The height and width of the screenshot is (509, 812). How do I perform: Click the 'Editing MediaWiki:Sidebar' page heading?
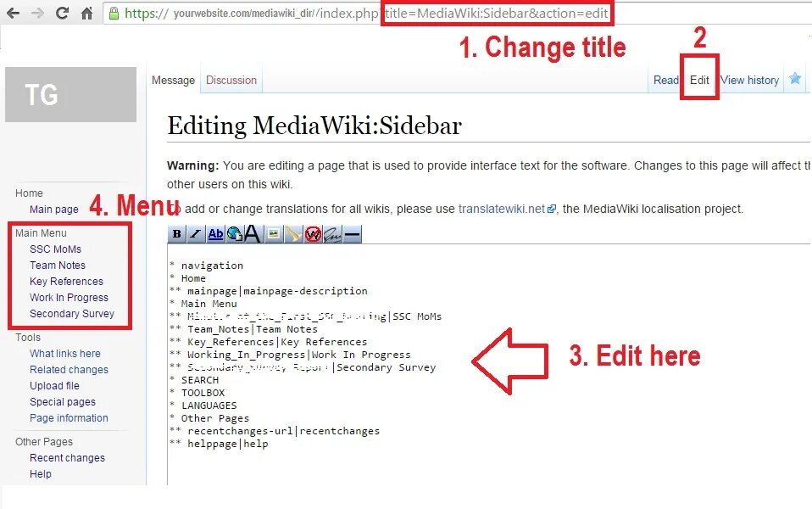314,126
